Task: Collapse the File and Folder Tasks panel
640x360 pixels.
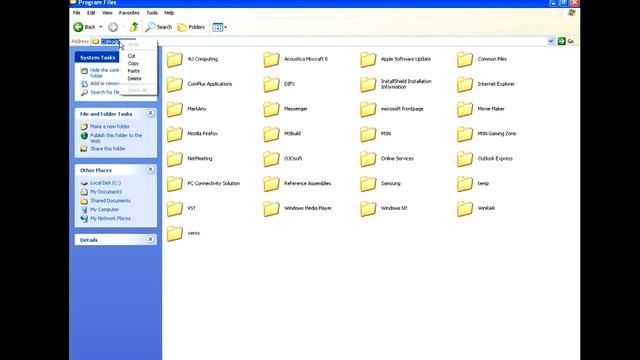Action: 150,113
